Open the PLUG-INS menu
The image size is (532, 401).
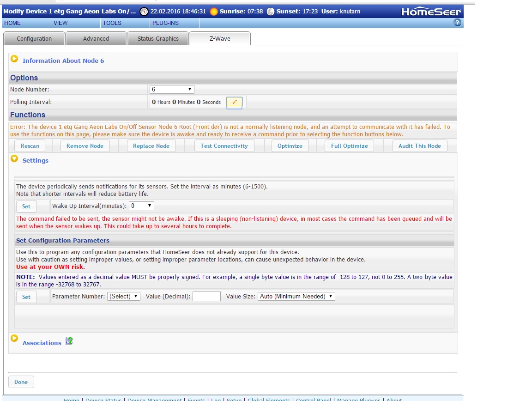pos(166,23)
